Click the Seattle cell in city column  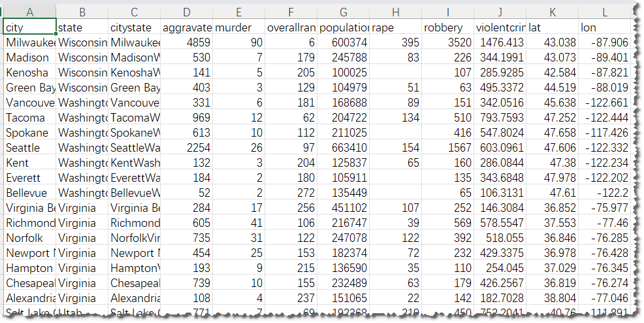pyautogui.click(x=29, y=148)
